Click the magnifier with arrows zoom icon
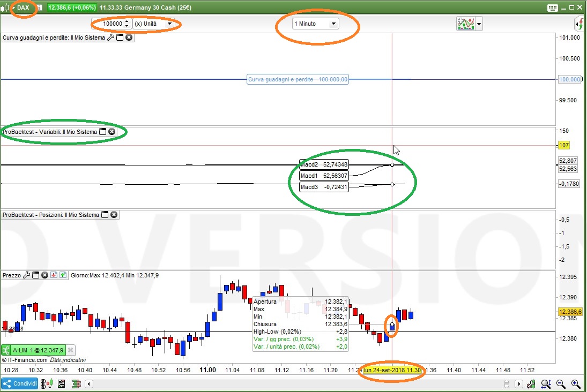The height and width of the screenshot is (392, 587). click(x=546, y=384)
